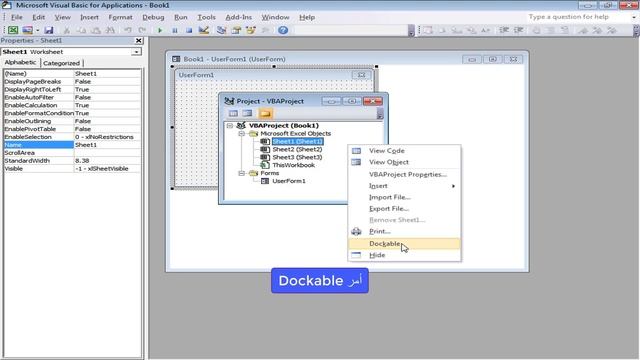Open the Insert submenu in context menu
640x360 pixels.
coord(404,186)
